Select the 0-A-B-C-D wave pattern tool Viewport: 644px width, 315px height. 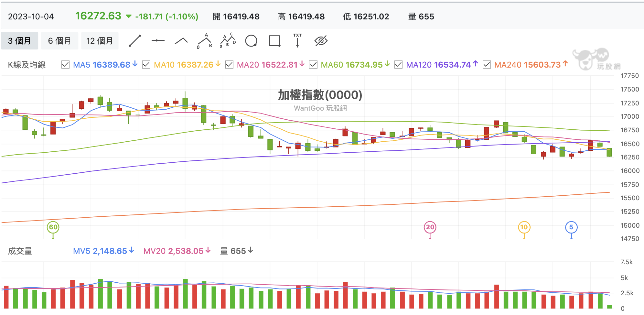[228, 40]
